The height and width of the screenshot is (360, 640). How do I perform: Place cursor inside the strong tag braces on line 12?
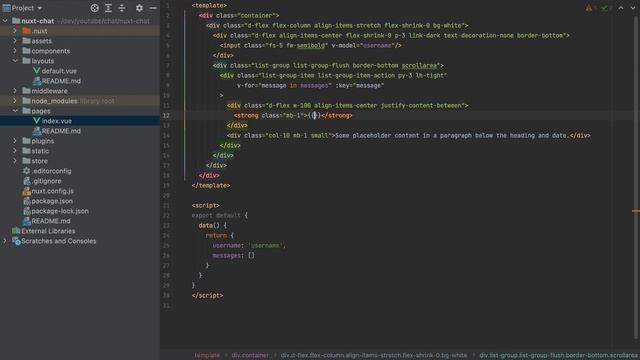[x=314, y=116]
